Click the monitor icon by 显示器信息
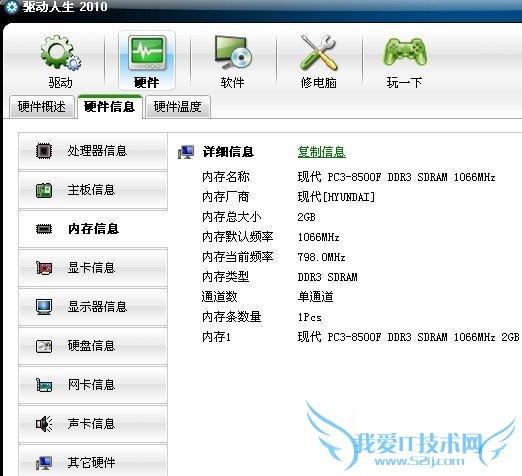The width and height of the screenshot is (522, 476). tap(44, 307)
